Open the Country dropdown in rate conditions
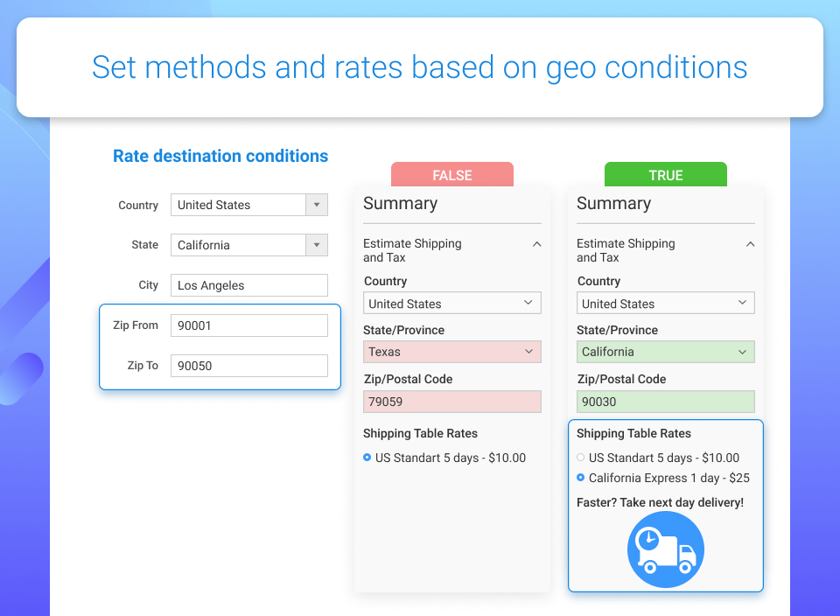The height and width of the screenshot is (616, 840). (248, 205)
